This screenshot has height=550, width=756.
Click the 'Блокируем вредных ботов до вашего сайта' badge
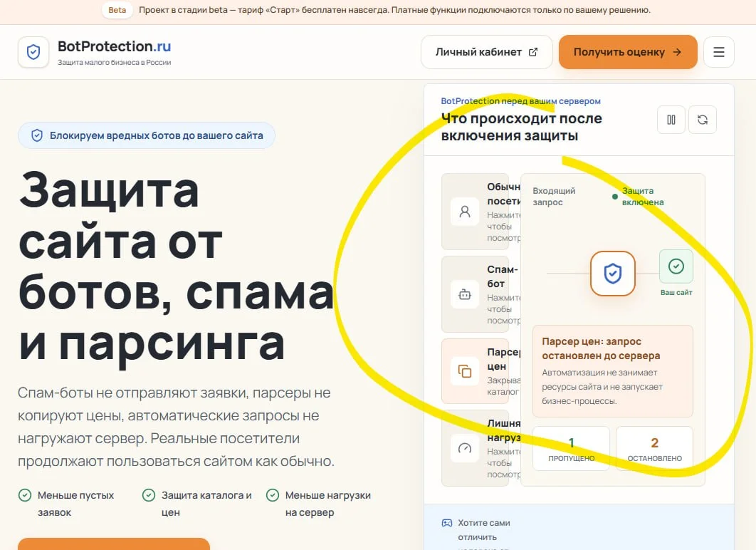[x=147, y=135]
